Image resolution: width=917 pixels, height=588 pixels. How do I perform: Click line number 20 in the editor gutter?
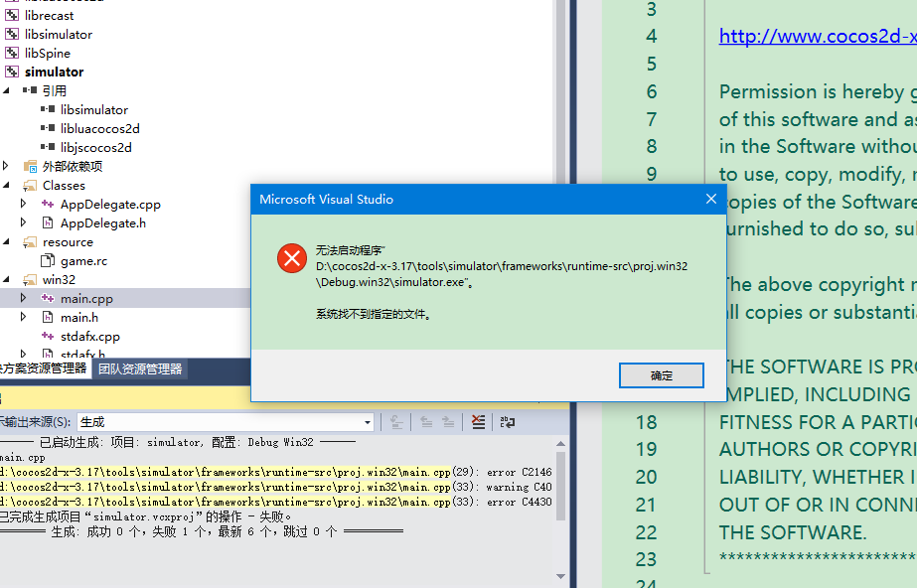(x=646, y=477)
